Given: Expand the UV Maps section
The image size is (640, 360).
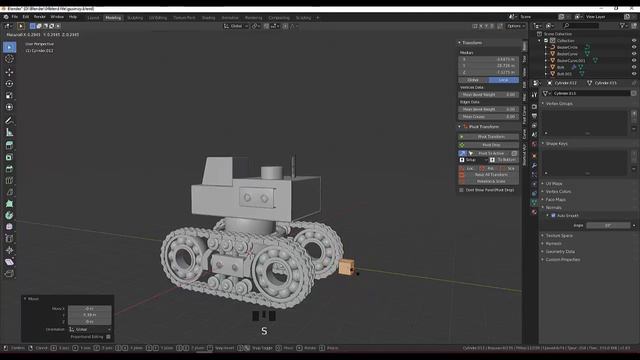Looking at the screenshot, I should click(x=554, y=184).
